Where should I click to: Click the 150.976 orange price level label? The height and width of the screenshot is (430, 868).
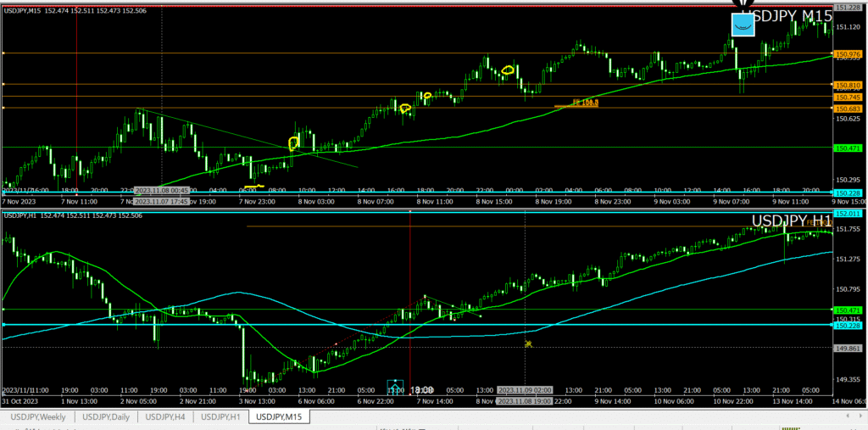tap(849, 54)
